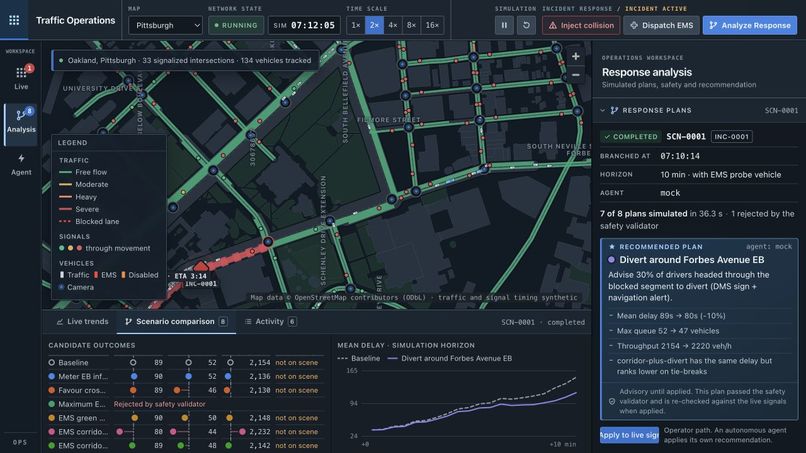Set time scale to 1×

[356, 25]
